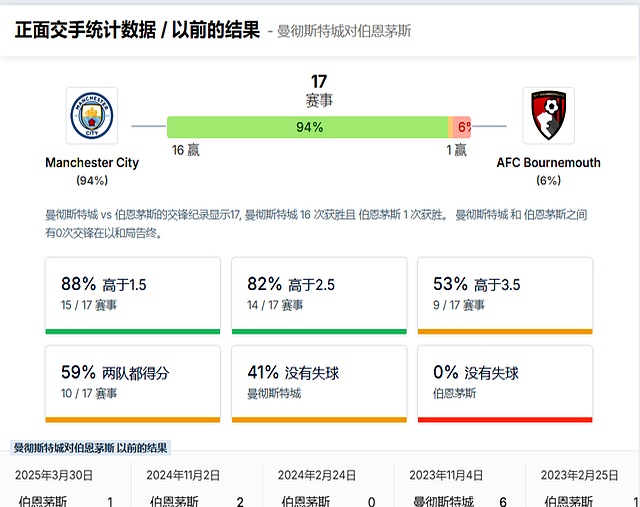This screenshot has width=640, height=507.
Task: Select the 82% 高于2.5 stat card
Action: [x=319, y=296]
